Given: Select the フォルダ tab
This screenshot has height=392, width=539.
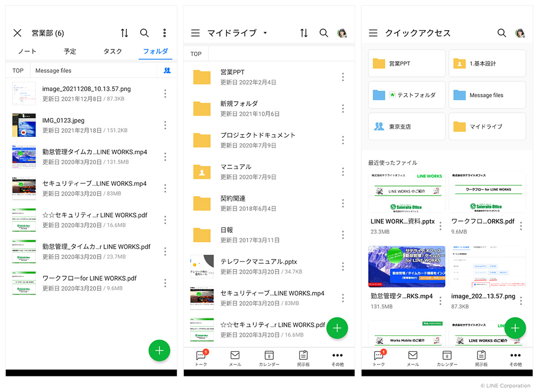Looking at the screenshot, I should tap(156, 51).
